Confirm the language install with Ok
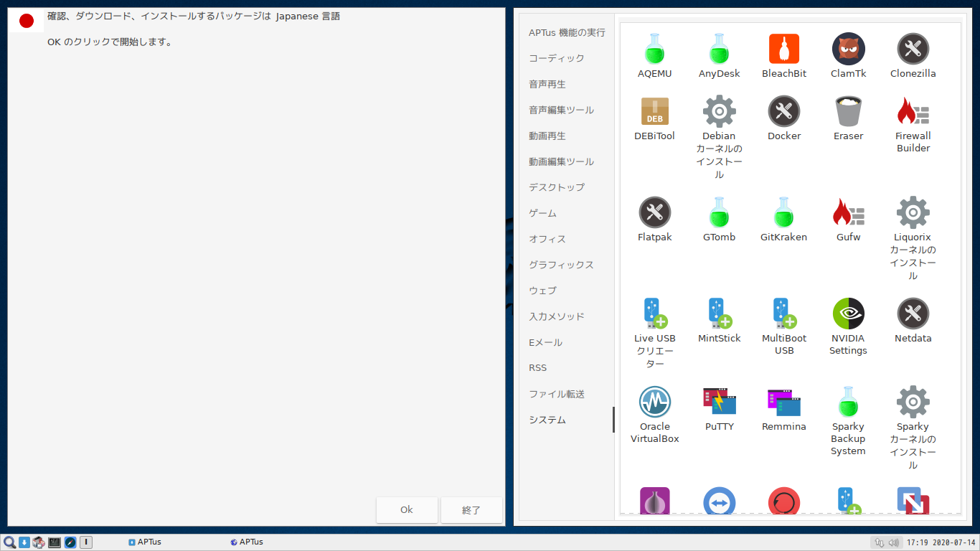 click(407, 509)
